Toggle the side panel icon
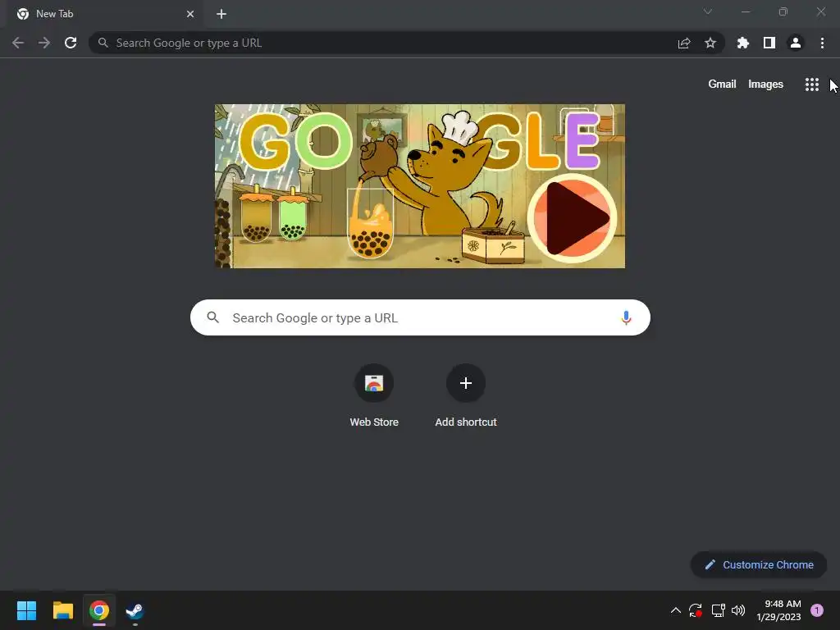This screenshot has height=630, width=840. 769,43
